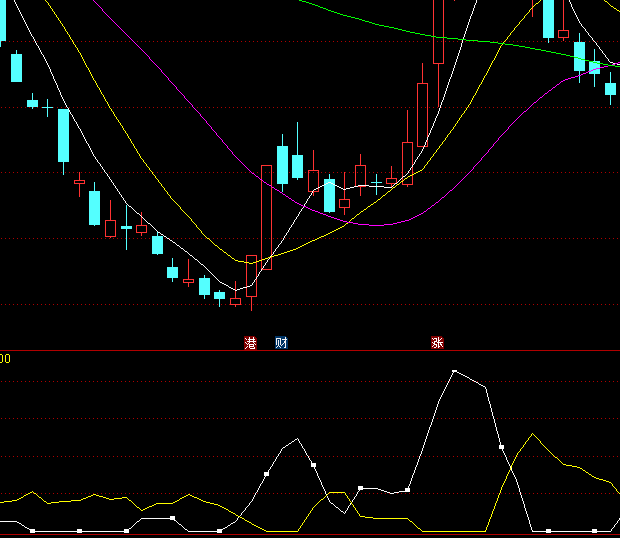This screenshot has width=620, height=538.
Task: Click the white cross doji candle near top left
Action: (x=47, y=108)
